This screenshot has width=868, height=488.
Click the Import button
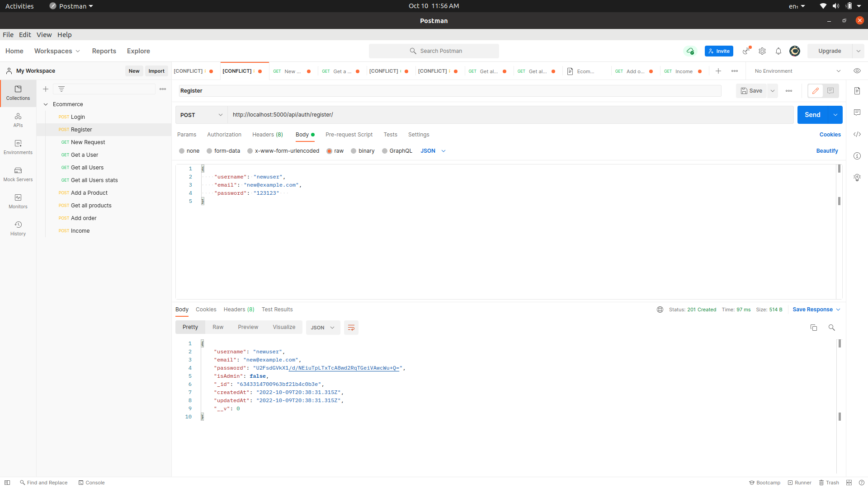pyautogui.click(x=156, y=71)
